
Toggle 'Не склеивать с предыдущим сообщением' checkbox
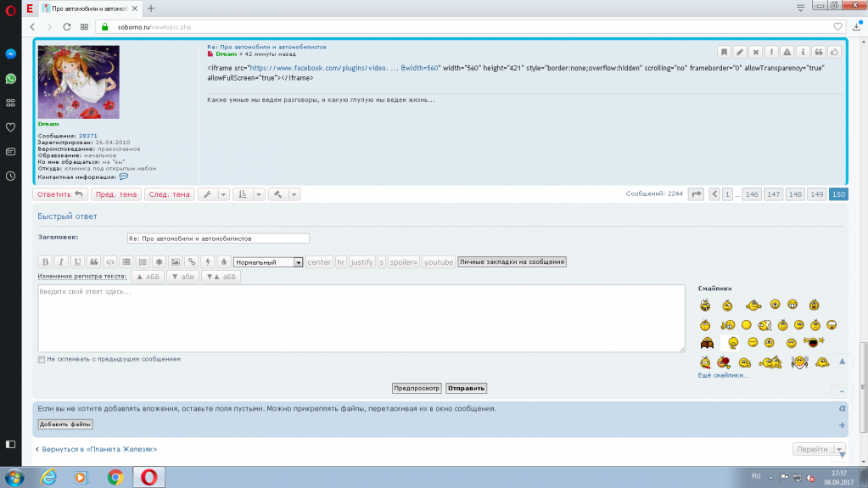point(42,359)
